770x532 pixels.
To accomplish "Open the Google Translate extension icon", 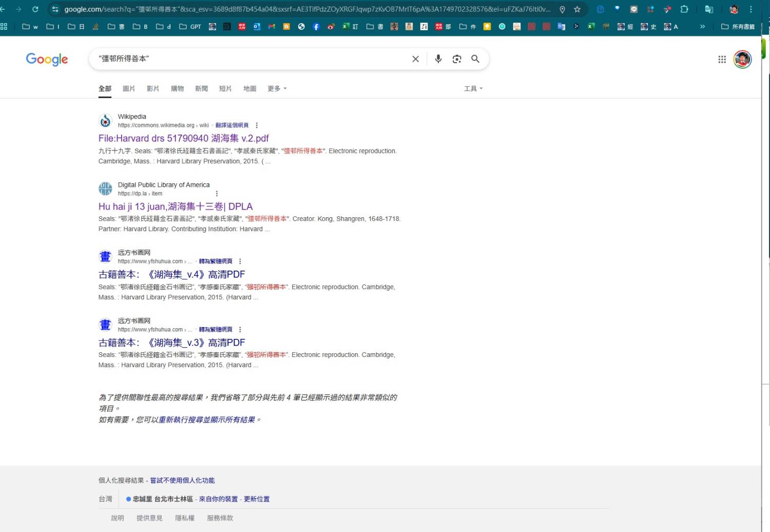I will pos(709,9).
